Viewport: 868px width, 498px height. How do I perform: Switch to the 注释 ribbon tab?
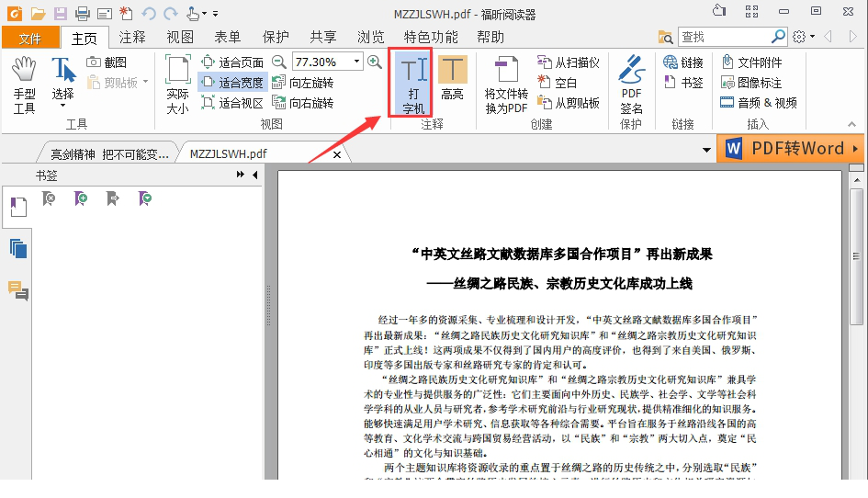[132, 37]
